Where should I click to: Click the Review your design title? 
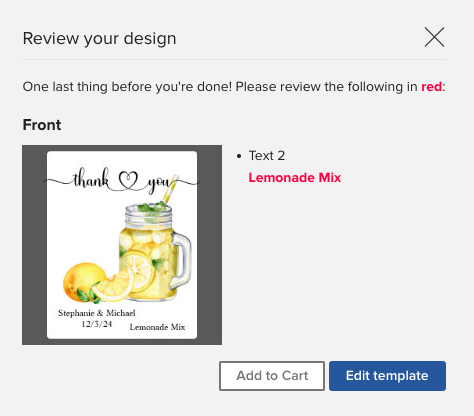(x=99, y=38)
